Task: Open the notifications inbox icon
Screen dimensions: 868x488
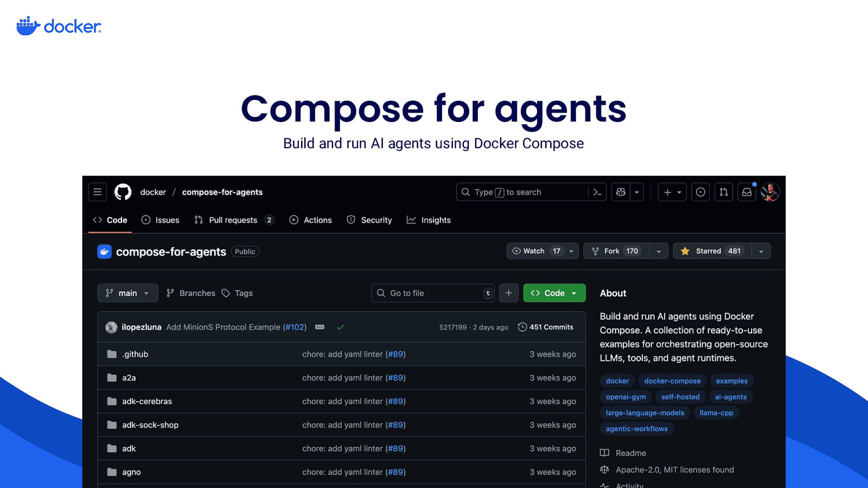Action: (x=747, y=192)
